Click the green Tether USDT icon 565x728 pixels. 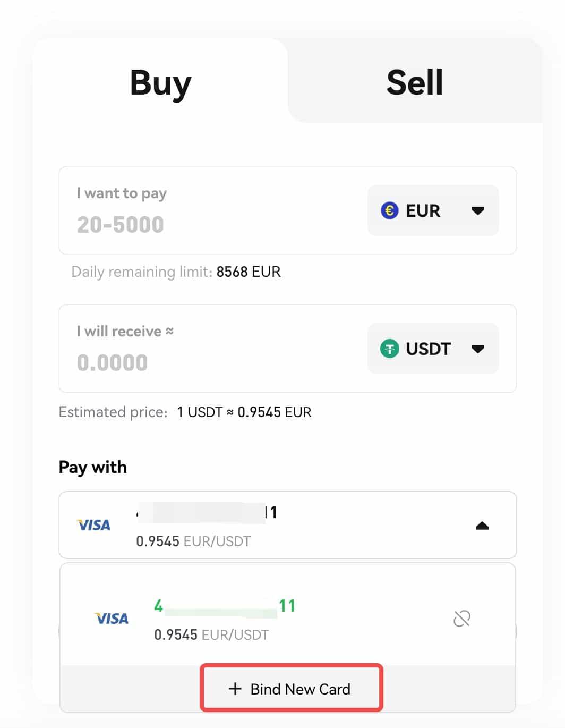pos(390,349)
